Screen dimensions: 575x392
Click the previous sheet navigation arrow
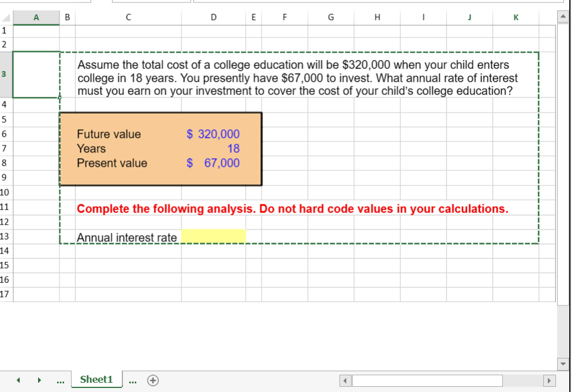click(17, 380)
